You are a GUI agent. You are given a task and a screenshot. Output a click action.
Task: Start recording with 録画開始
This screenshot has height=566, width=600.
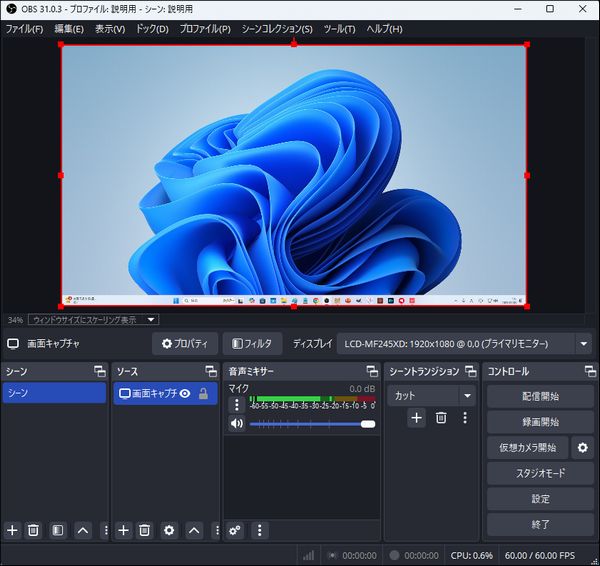coord(540,422)
